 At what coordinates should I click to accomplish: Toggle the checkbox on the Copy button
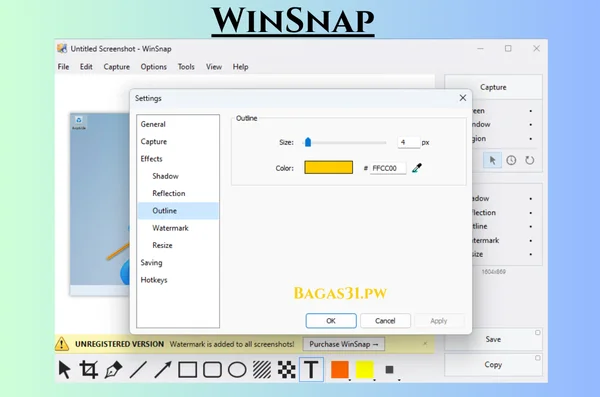point(538,358)
